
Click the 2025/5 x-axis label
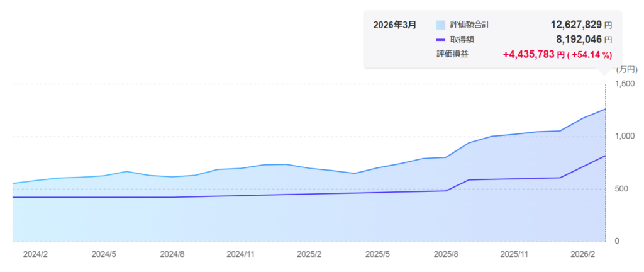click(x=378, y=255)
